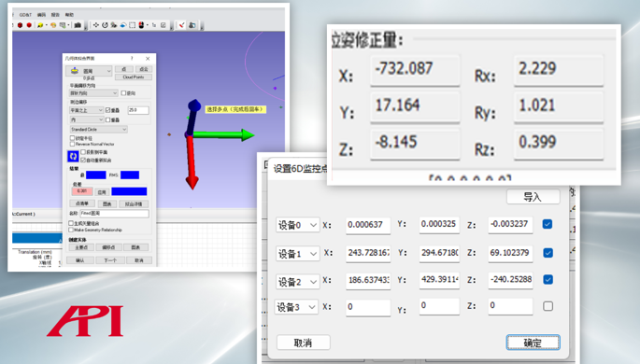Click the blue refresh arrows icon in the fitting dialog
640x364 pixels.
[73, 156]
